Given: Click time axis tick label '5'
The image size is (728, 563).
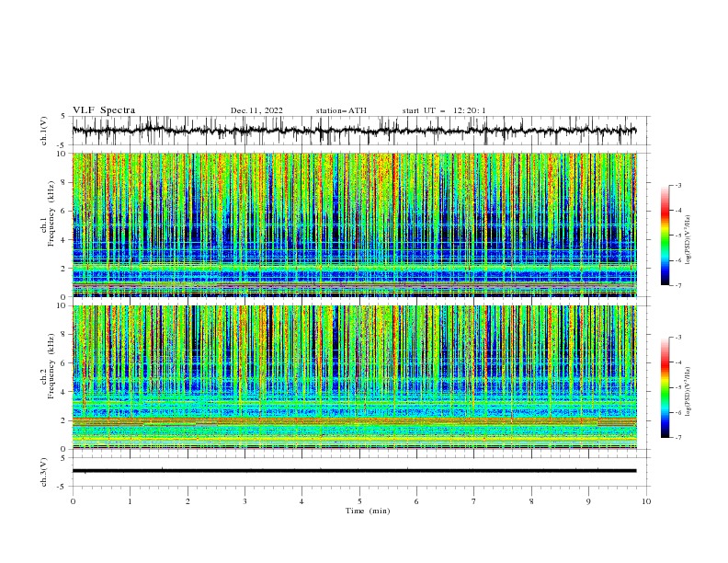Looking at the screenshot, I should point(359,501).
